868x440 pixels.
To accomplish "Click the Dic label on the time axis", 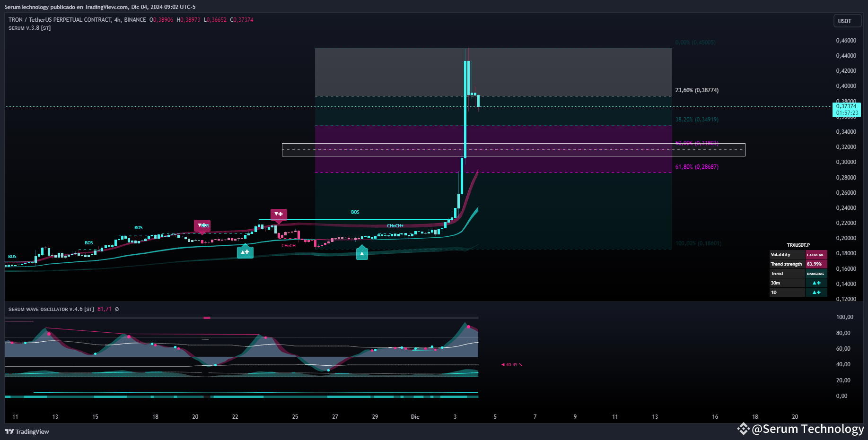I will point(415,417).
